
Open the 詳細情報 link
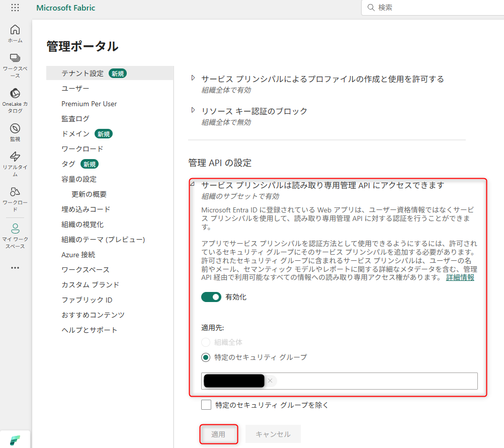(x=460, y=277)
